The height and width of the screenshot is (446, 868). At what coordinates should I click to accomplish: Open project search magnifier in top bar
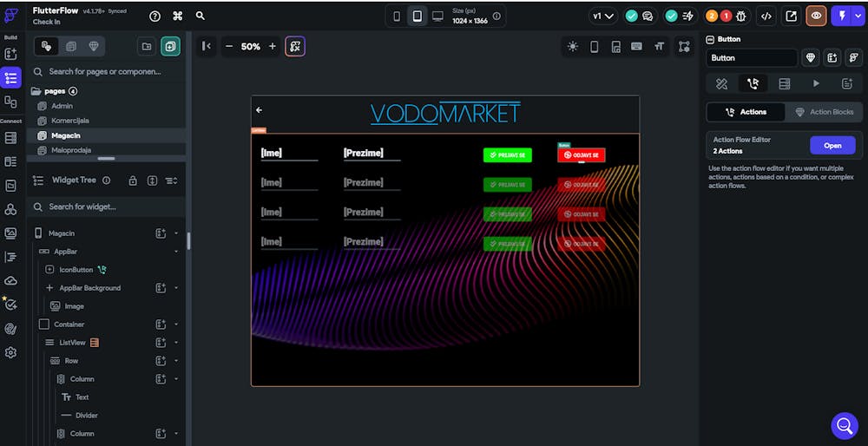[201, 16]
